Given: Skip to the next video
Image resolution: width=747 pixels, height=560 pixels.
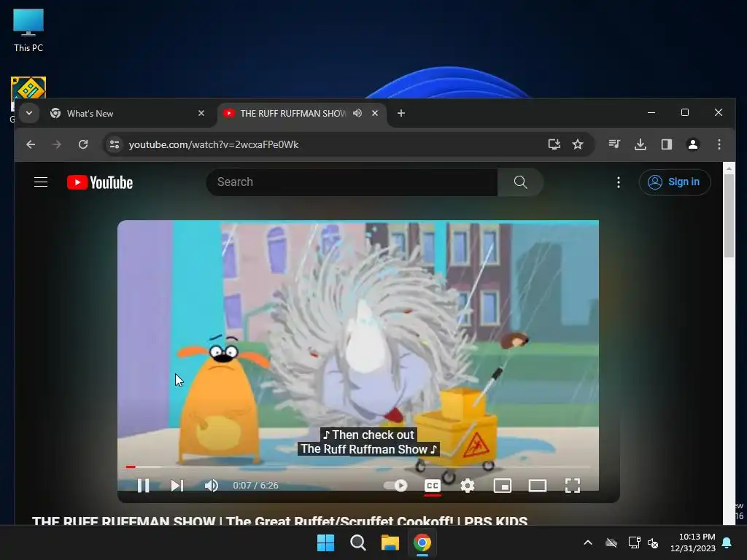Looking at the screenshot, I should click(x=177, y=485).
